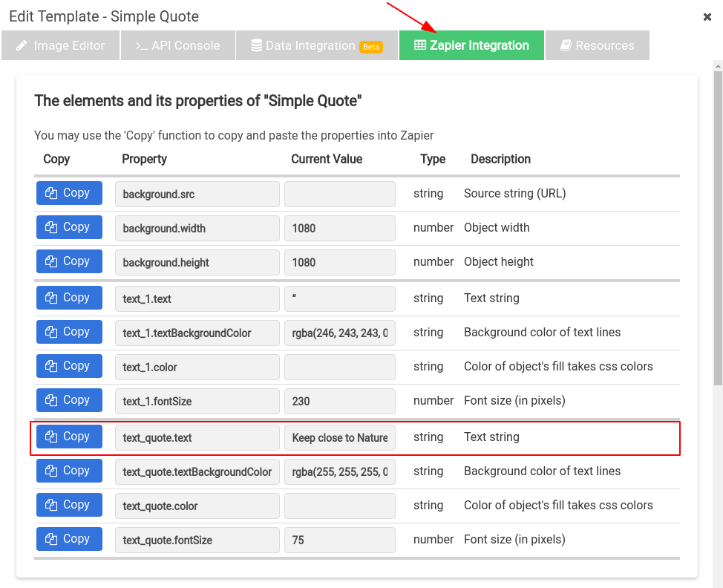The height and width of the screenshot is (588, 723).
Task: Click the rgba(255, 255, 255 value field
Action: pyautogui.click(x=340, y=471)
